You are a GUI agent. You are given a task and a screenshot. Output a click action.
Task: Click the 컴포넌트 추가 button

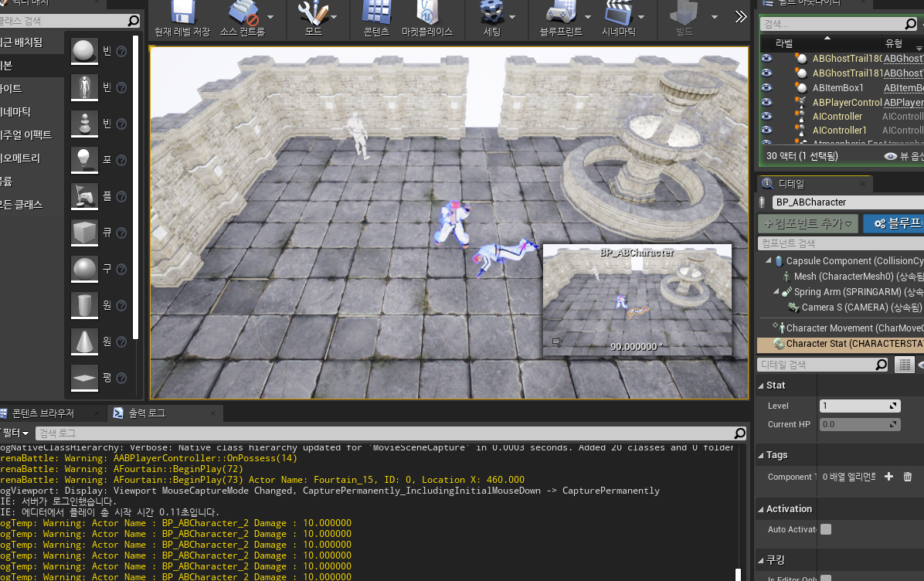click(808, 223)
